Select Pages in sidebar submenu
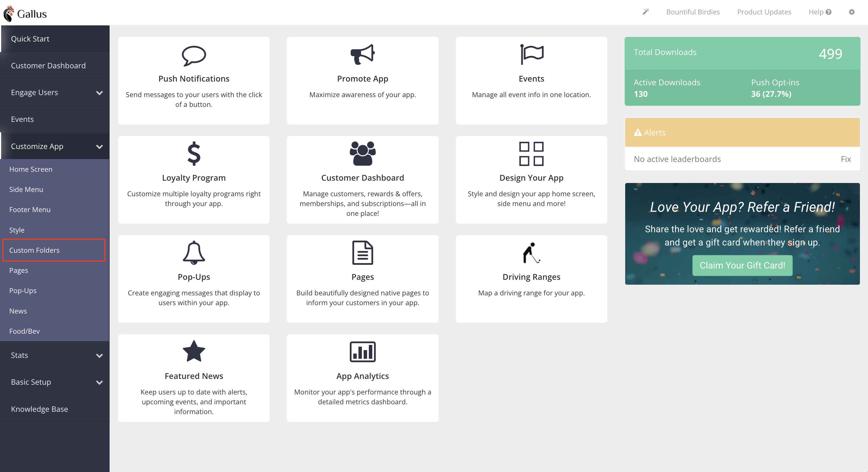 pyautogui.click(x=55, y=270)
